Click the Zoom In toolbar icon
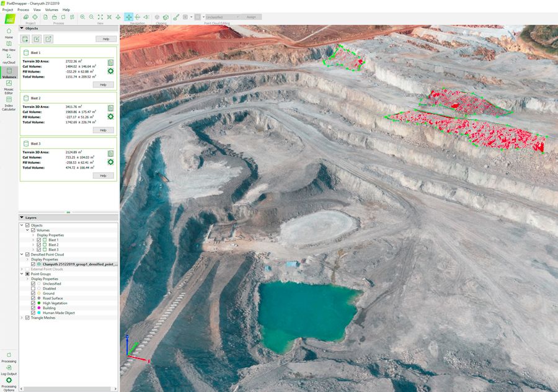Image resolution: width=558 pixels, height=392 pixels. point(82,17)
